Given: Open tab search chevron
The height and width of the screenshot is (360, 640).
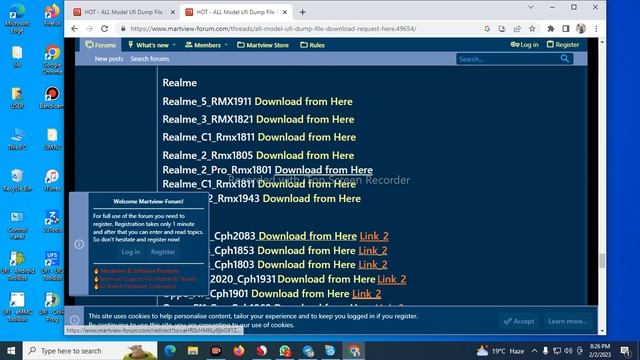Looking at the screenshot, I should click(x=531, y=7).
